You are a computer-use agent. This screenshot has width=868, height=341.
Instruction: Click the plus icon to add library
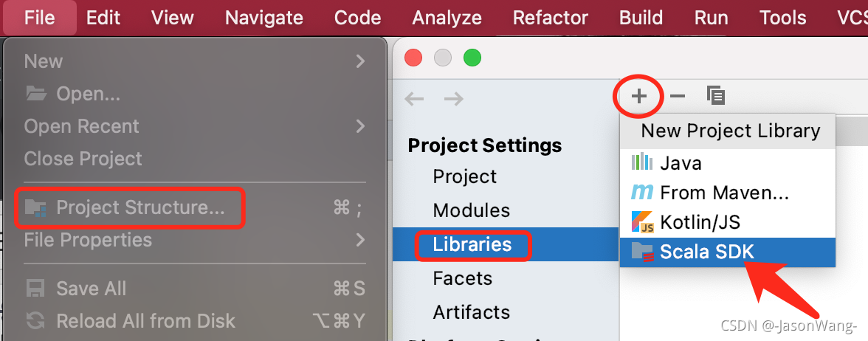639,96
